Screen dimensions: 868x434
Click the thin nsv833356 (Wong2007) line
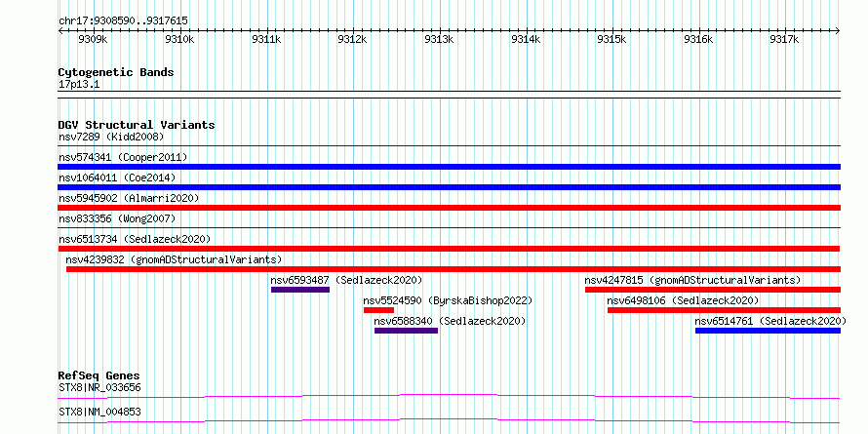click(449, 228)
